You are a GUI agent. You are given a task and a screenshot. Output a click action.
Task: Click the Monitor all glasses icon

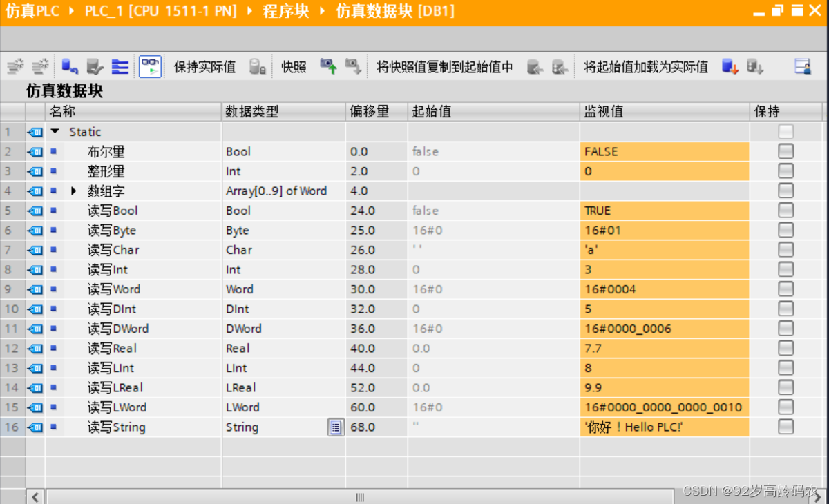tap(150, 67)
